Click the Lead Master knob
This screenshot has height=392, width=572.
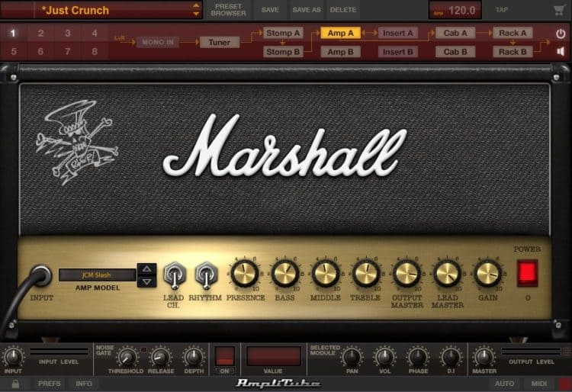click(447, 273)
